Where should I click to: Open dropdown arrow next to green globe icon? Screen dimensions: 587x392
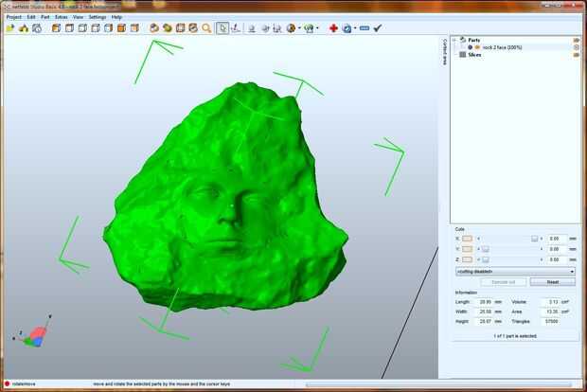click(x=317, y=28)
